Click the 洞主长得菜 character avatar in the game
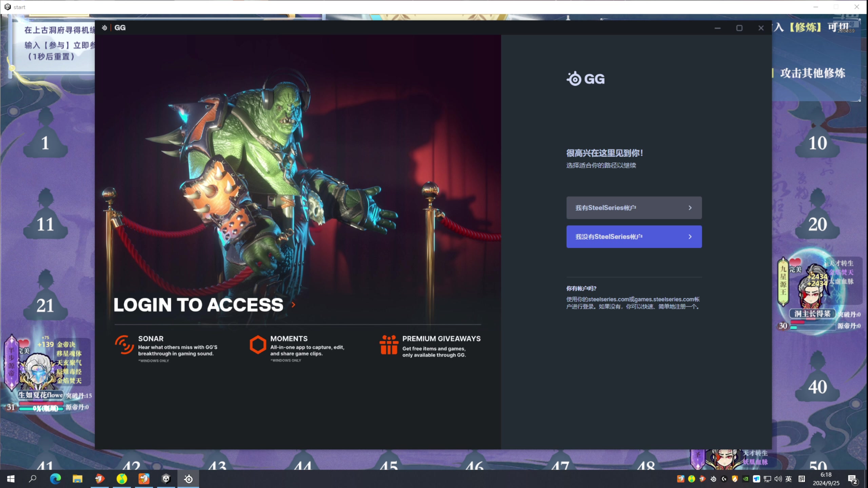The image size is (868, 488). click(x=812, y=287)
